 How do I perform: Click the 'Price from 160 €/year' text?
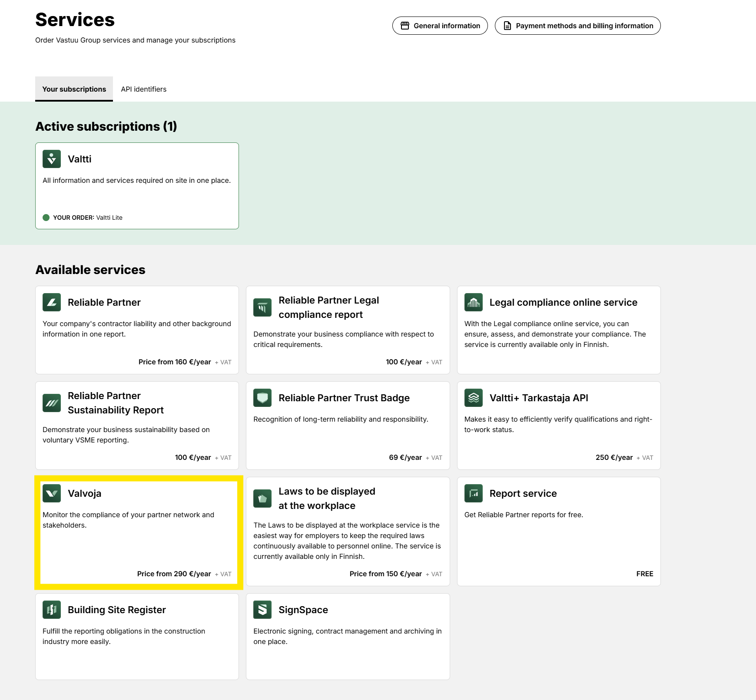coord(175,362)
